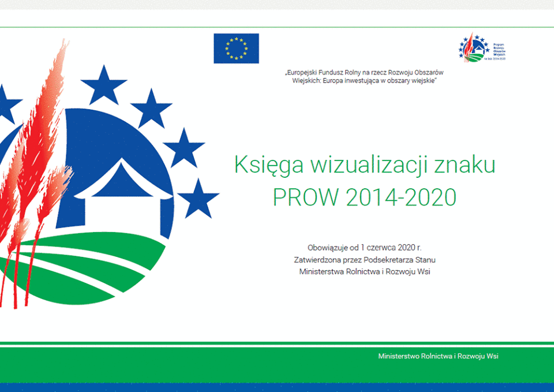
Task: Click 'Obowiązuje od 1 czerwca 2020 r.' line
Action: point(364,248)
